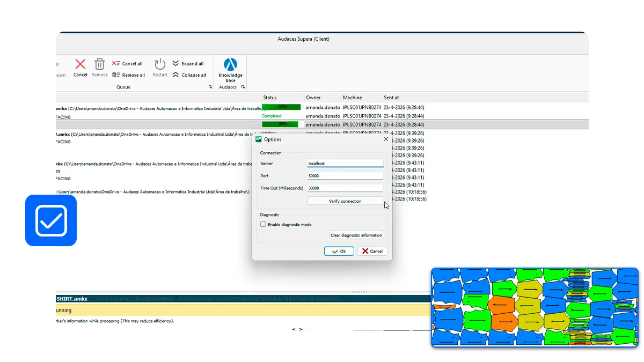This screenshot has width=644, height=362.
Task: Click the Time Out field showing 30000
Action: pos(345,188)
